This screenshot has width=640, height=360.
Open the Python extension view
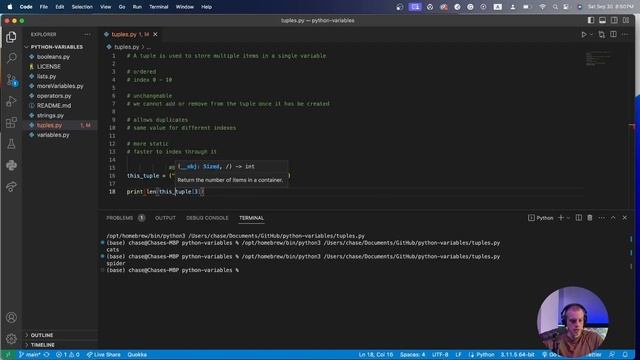coord(11,165)
